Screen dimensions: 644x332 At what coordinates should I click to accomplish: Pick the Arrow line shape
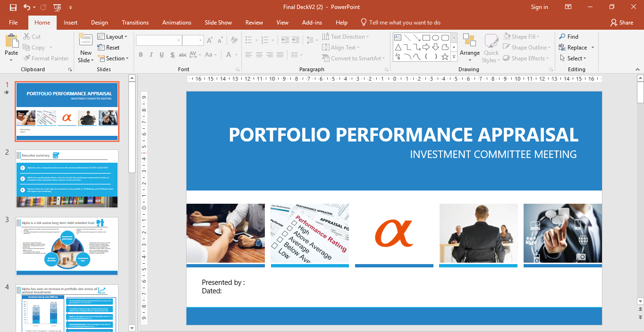pos(417,37)
